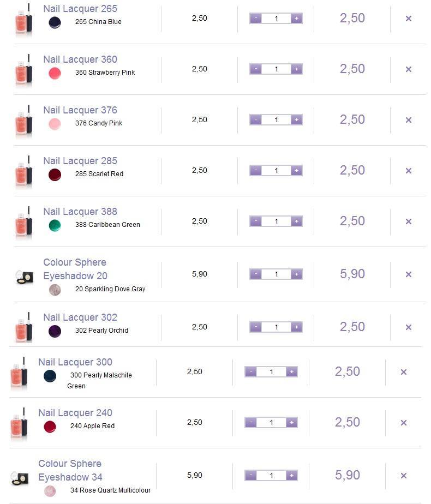This screenshot has height=504, width=431.
Task: Remove Nail Lacquer 240 Apple Red
Action: [x=404, y=423]
